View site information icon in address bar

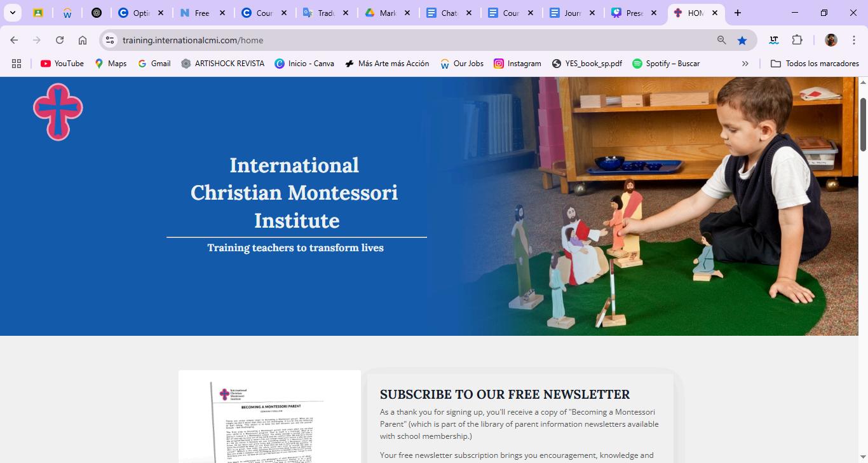[110, 40]
